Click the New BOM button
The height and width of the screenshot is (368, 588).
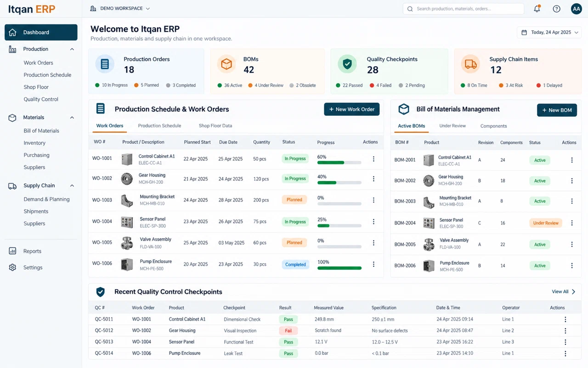pos(557,110)
